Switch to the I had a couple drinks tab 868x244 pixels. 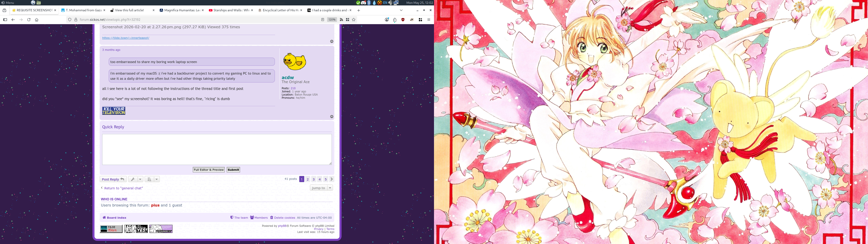[x=329, y=10]
